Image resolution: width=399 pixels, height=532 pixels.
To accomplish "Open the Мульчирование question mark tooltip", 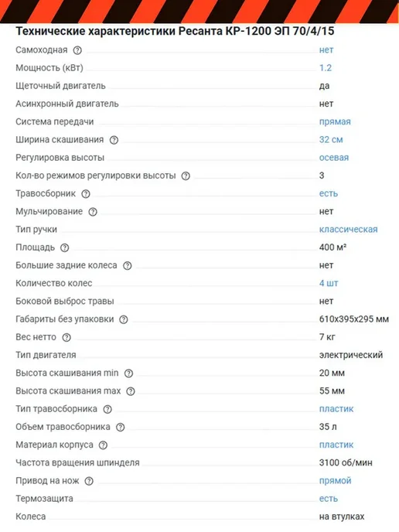I will [93, 212].
